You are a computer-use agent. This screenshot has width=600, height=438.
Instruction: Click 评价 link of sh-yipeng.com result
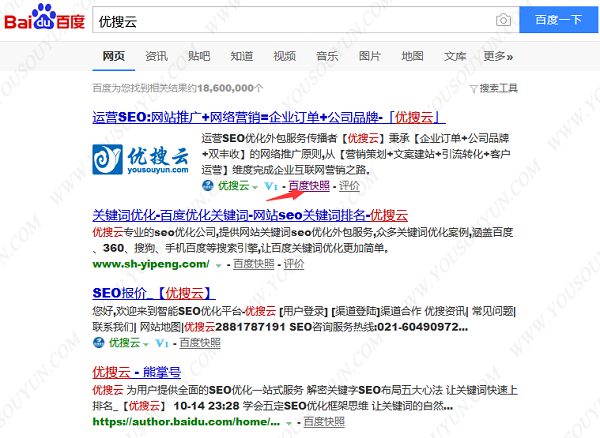coord(294,264)
